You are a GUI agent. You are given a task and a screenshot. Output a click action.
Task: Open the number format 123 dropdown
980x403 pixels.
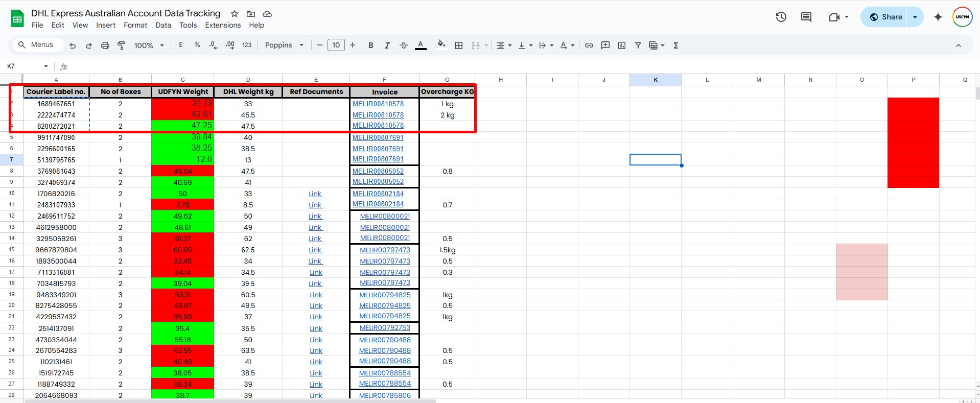247,45
